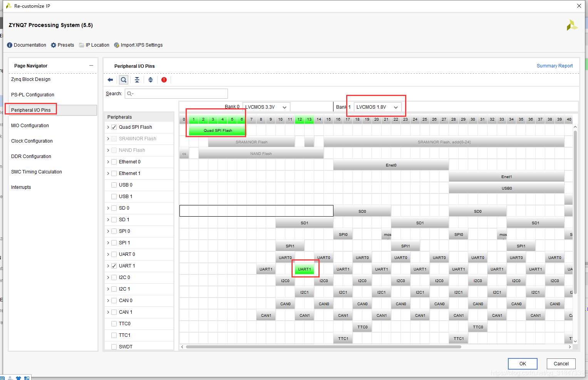588x380 pixels.
Task: Open DDR Configuration page
Action: tap(31, 156)
